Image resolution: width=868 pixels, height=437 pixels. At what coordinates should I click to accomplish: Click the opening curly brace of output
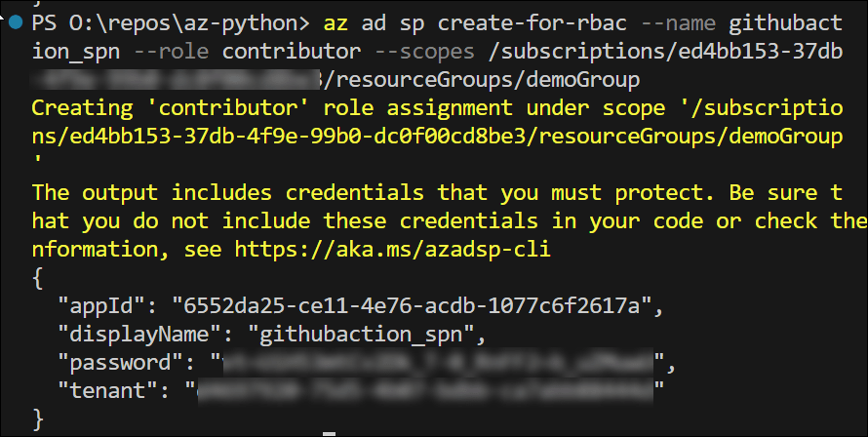click(38, 280)
